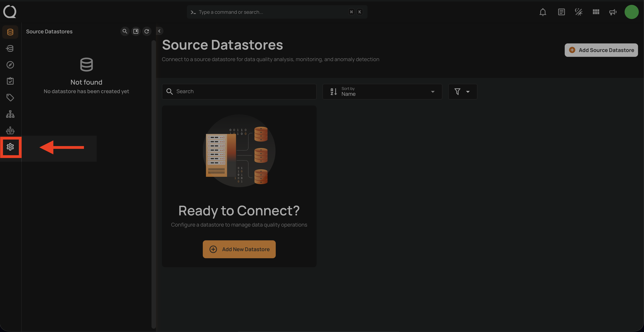Open the robot agent icon
The width and height of the screenshot is (644, 332).
click(10, 130)
